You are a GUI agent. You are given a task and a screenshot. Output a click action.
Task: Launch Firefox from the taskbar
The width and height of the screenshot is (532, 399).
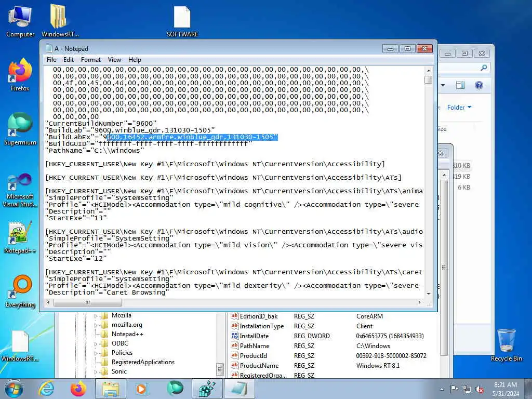[x=78, y=389]
